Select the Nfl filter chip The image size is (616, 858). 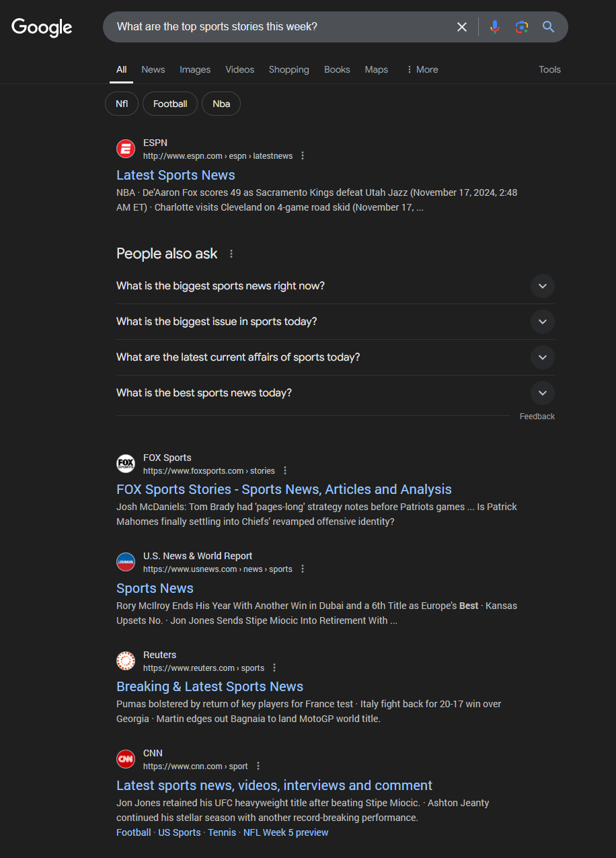coord(122,104)
